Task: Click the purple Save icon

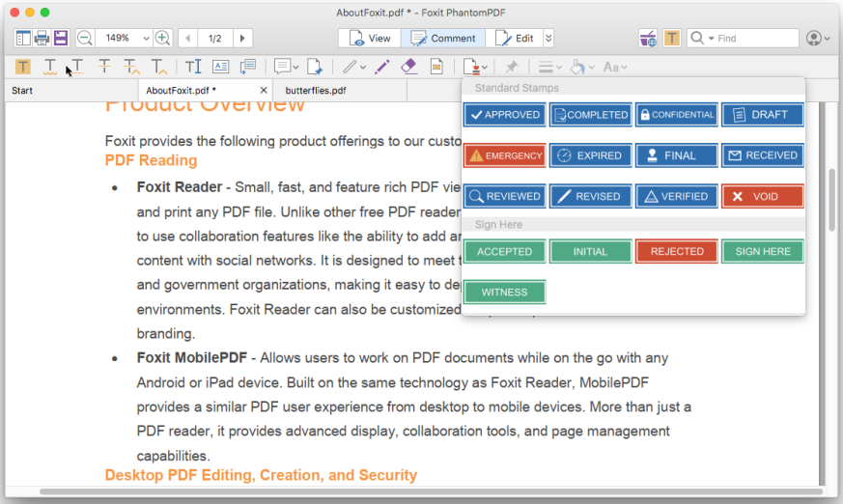Action: coord(61,39)
